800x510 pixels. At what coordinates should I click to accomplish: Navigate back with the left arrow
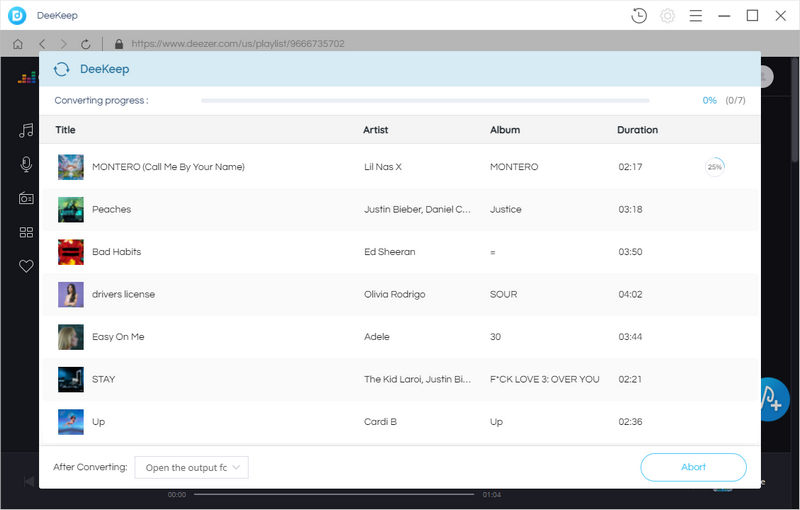(x=42, y=44)
